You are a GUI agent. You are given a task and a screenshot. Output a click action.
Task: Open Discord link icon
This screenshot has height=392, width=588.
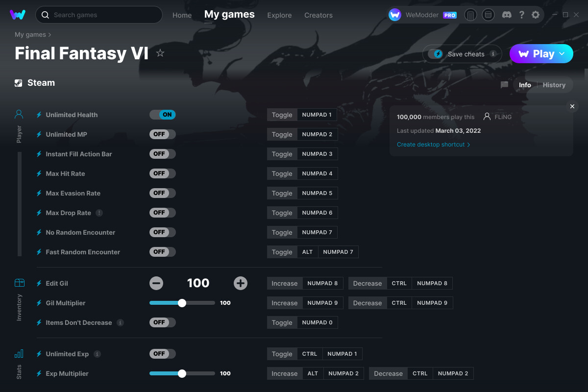[x=507, y=15]
